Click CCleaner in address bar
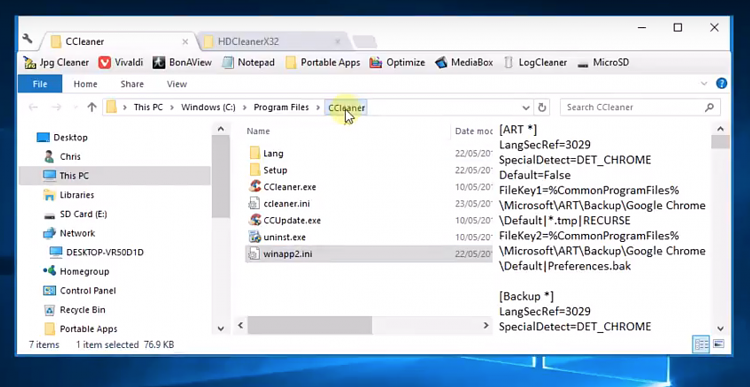 pyautogui.click(x=347, y=108)
